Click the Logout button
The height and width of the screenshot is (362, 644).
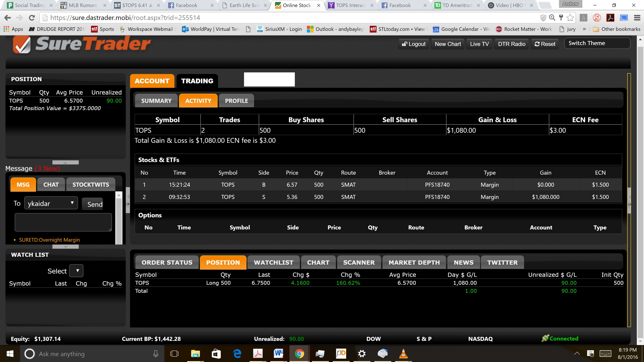point(414,44)
